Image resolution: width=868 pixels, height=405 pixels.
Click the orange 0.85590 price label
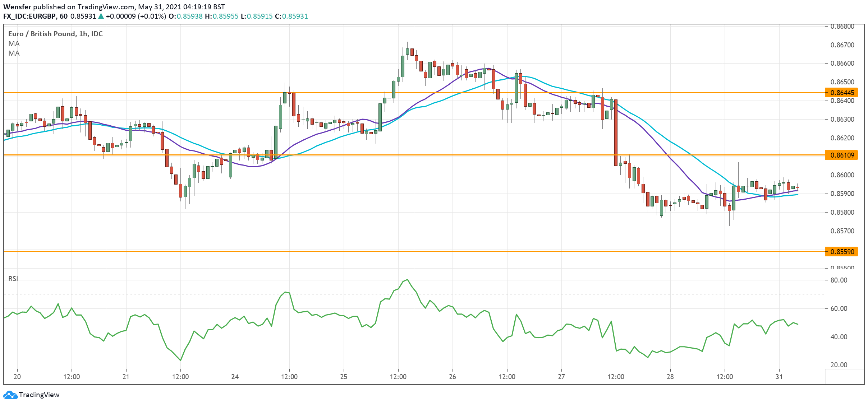click(842, 252)
